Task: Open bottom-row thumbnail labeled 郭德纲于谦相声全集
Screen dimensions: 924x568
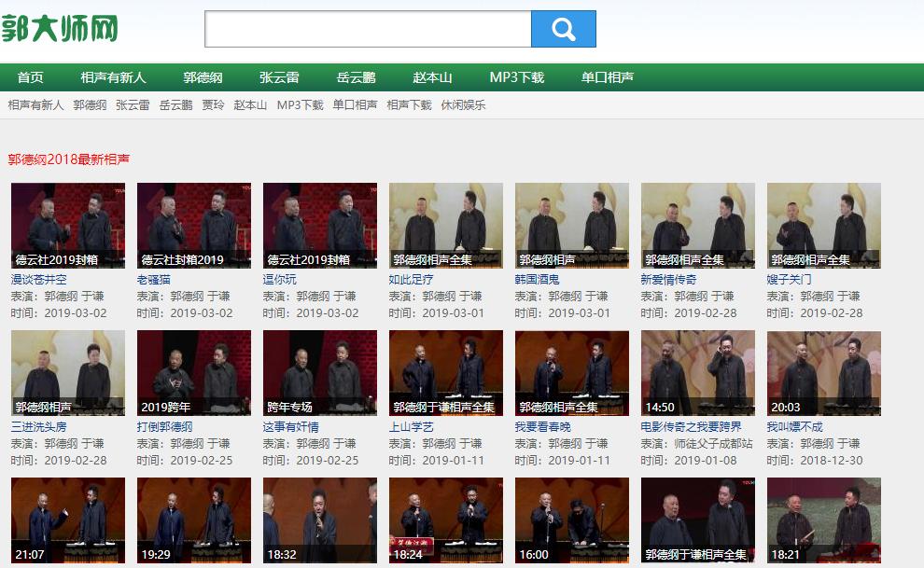Action: click(x=698, y=520)
